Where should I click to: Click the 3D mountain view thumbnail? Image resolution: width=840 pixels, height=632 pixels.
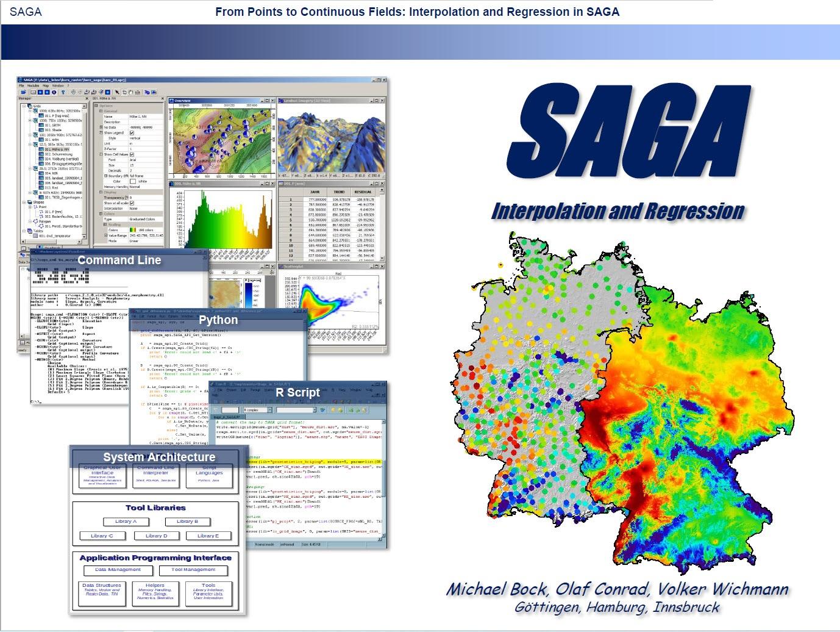[x=331, y=139]
